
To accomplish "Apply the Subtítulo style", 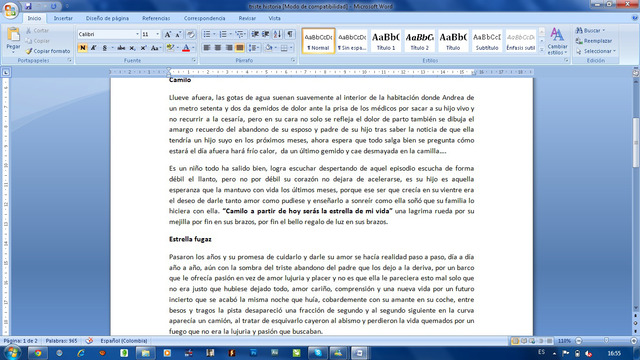I will pos(487,41).
